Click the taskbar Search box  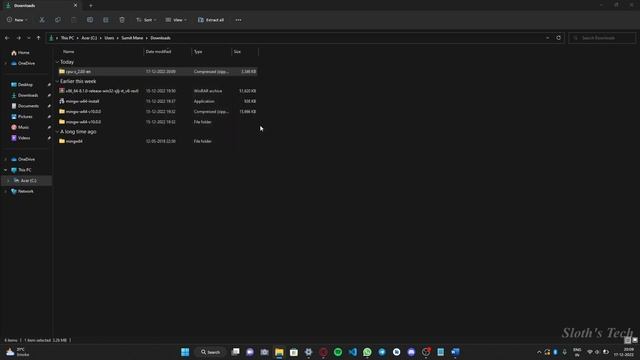(x=211, y=352)
